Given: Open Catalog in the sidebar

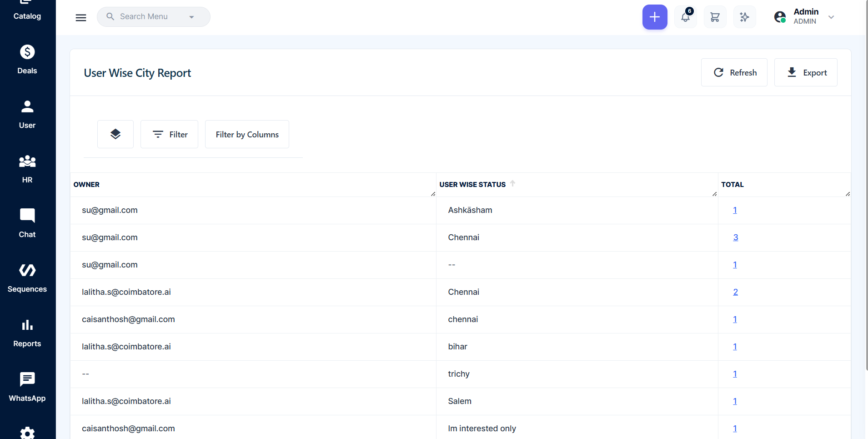Looking at the screenshot, I should coord(27,11).
